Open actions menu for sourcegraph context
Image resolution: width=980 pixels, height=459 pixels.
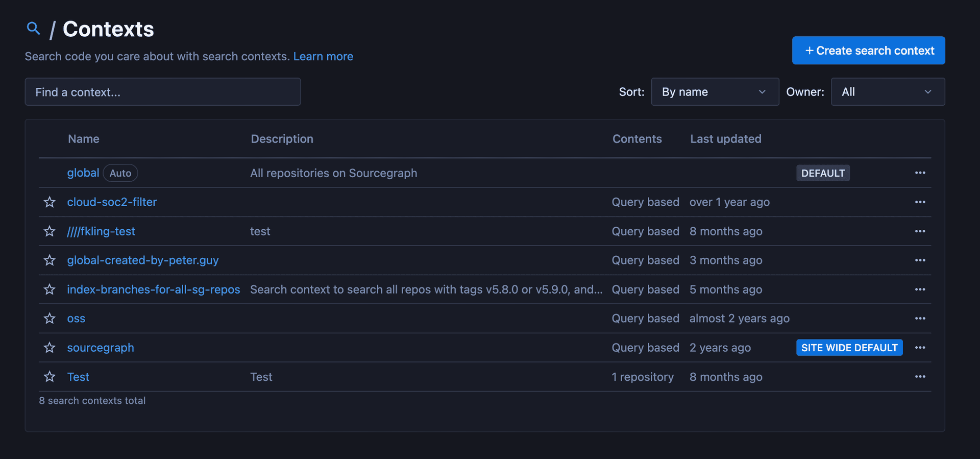pyautogui.click(x=920, y=347)
